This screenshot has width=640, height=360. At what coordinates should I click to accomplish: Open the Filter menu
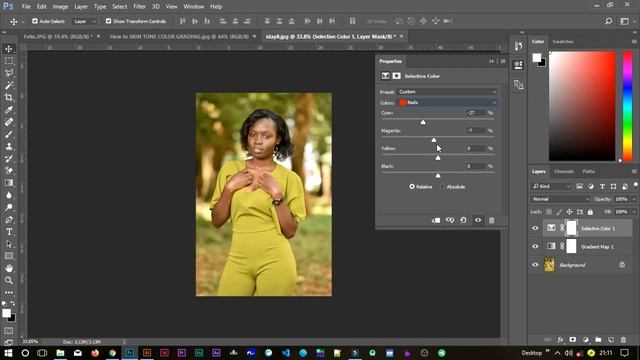pyautogui.click(x=139, y=7)
